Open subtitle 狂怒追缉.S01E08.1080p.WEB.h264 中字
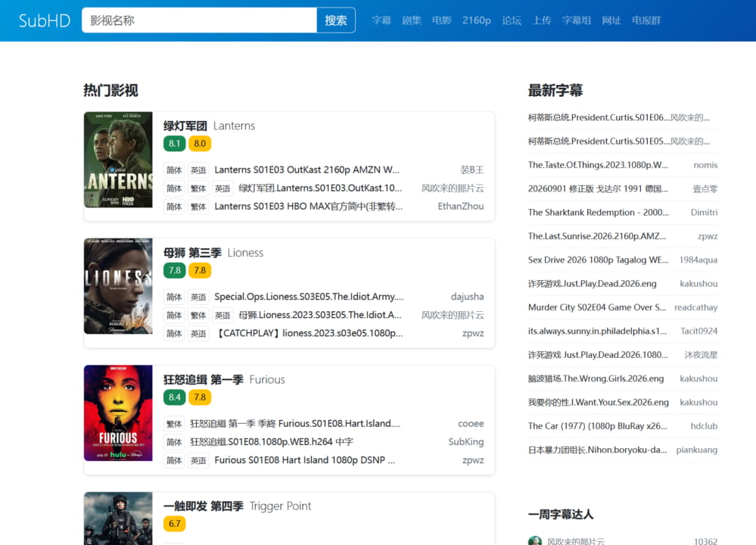Image resolution: width=756 pixels, height=545 pixels. [272, 442]
